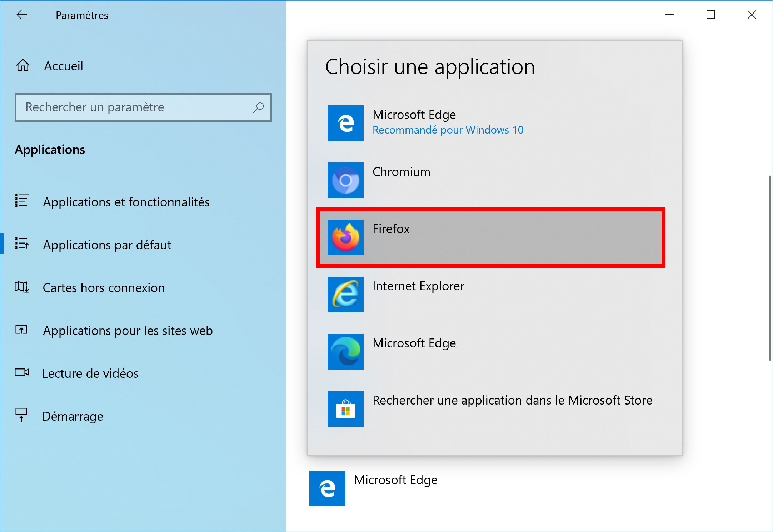773x532 pixels.
Task: Select Internet Explorer as the application
Action: tap(491, 295)
